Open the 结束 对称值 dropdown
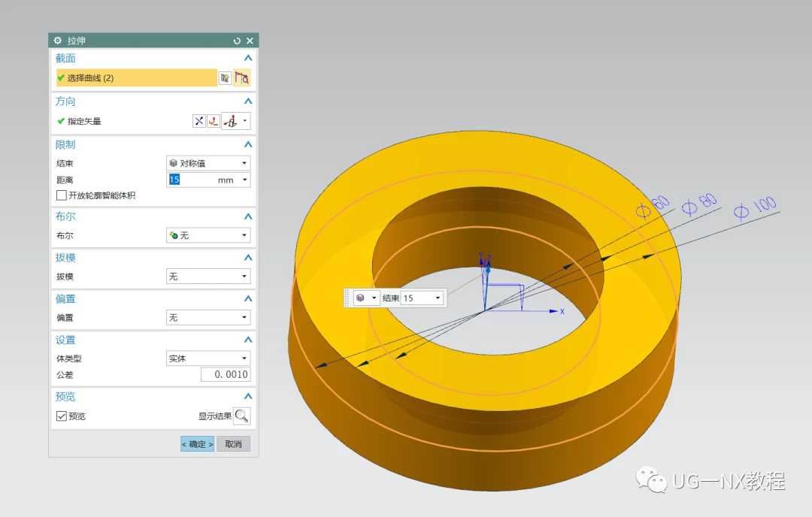 (x=208, y=163)
